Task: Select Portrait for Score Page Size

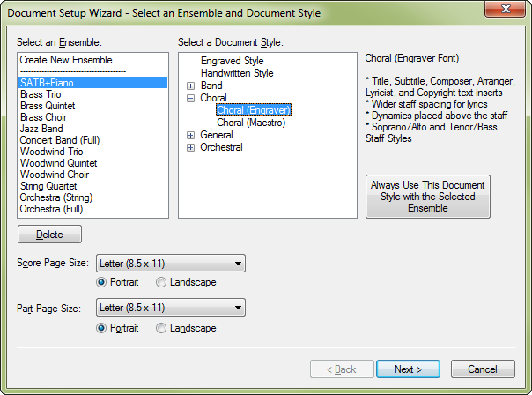Action: coord(101,282)
